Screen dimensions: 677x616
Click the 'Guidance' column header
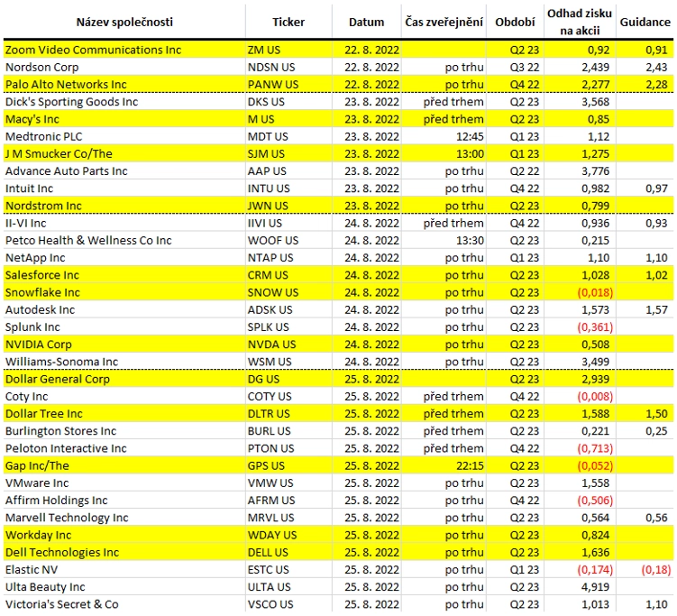[x=645, y=22]
